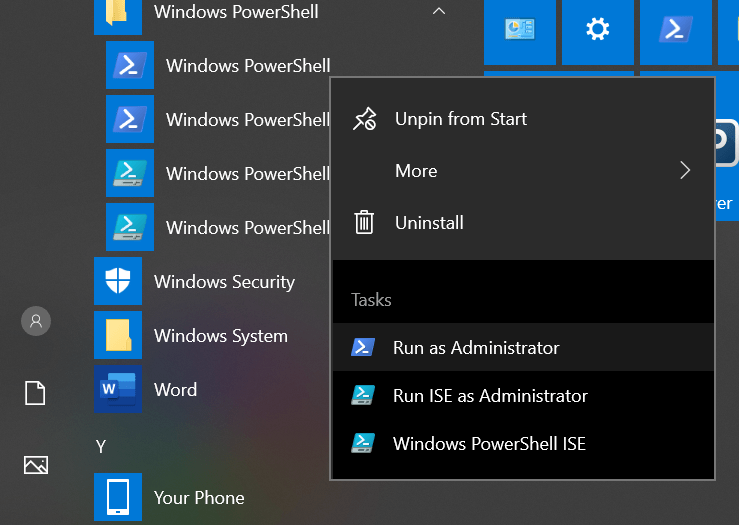Viewport: 739px width, 525px height.
Task: Click the user account icon in sidebar
Action: coord(36,321)
